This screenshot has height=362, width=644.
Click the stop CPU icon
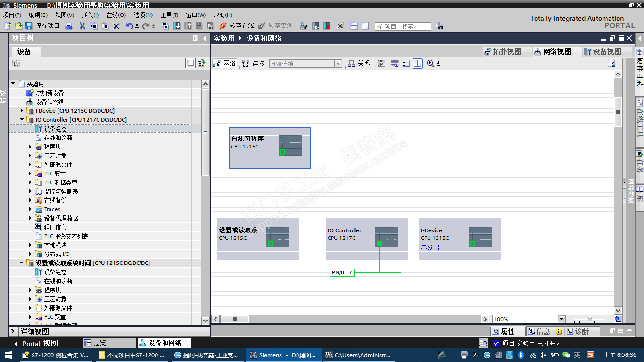tap(327, 26)
